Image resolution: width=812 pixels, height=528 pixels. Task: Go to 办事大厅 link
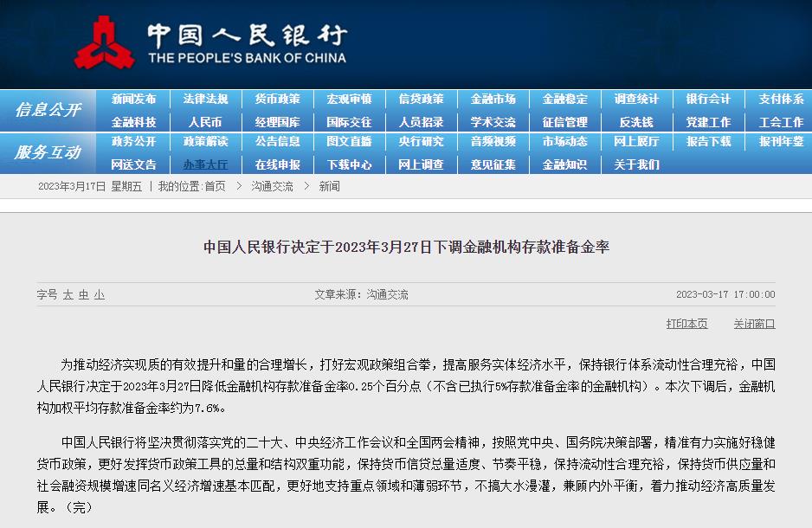pos(205,164)
